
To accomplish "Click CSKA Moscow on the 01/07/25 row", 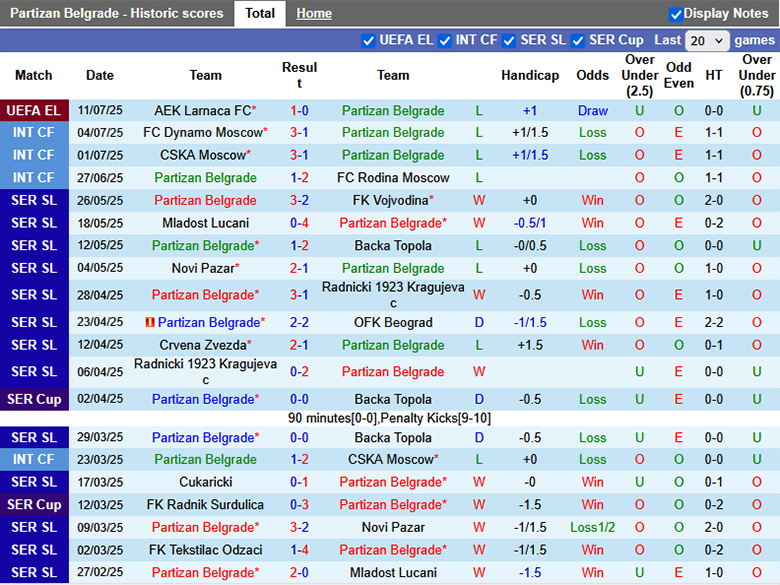I will pyautogui.click(x=202, y=155).
